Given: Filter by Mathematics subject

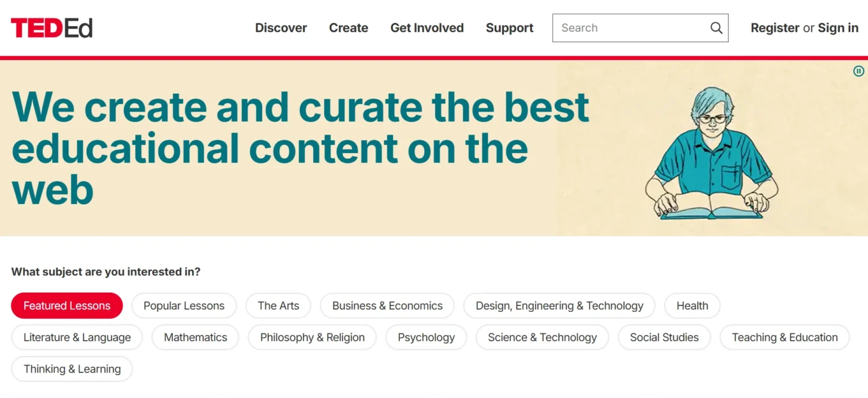Looking at the screenshot, I should click(x=195, y=337).
